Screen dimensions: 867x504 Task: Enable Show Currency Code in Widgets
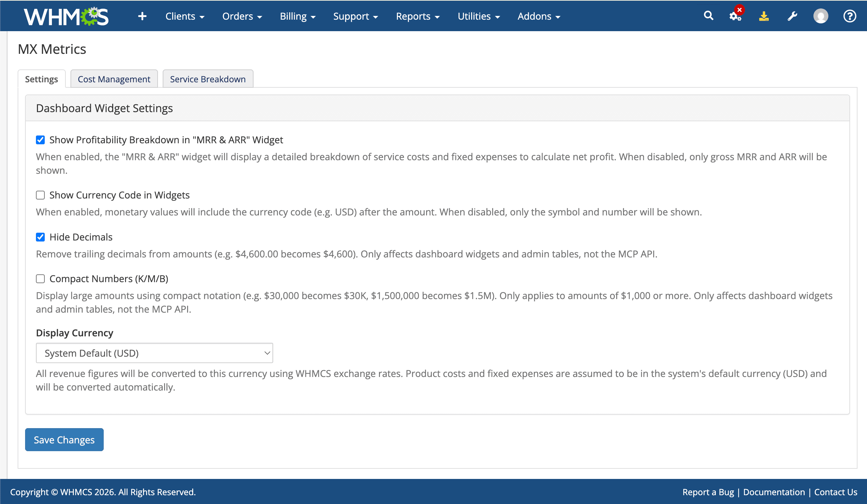click(40, 195)
